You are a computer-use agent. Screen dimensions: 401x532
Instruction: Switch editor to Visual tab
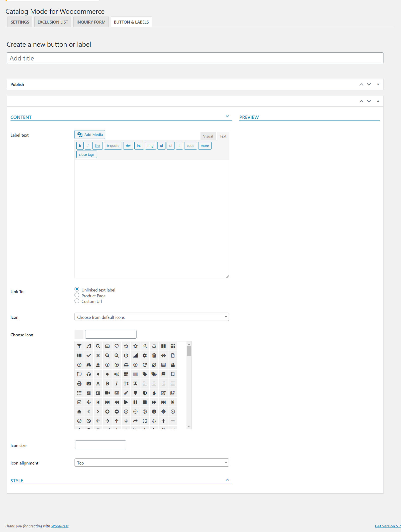coord(208,136)
